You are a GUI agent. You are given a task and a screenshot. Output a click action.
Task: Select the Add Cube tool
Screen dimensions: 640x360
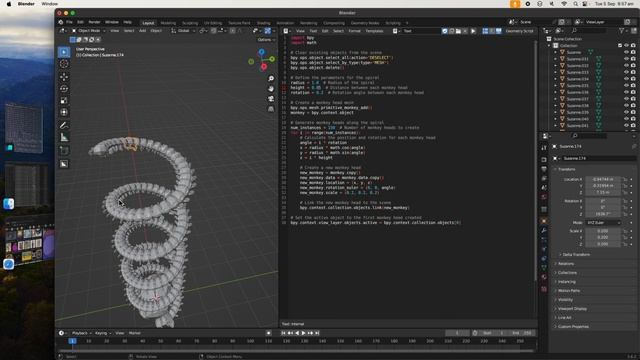(x=64, y=151)
